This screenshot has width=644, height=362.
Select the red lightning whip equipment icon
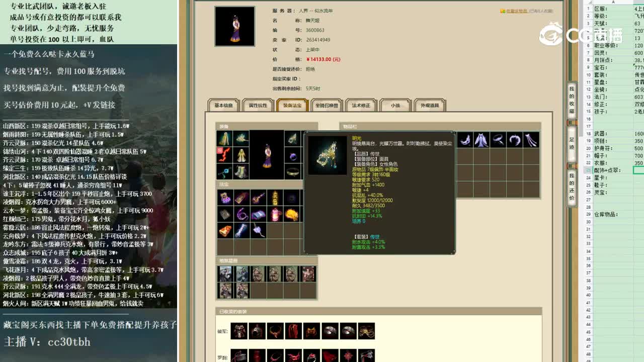[x=224, y=153]
